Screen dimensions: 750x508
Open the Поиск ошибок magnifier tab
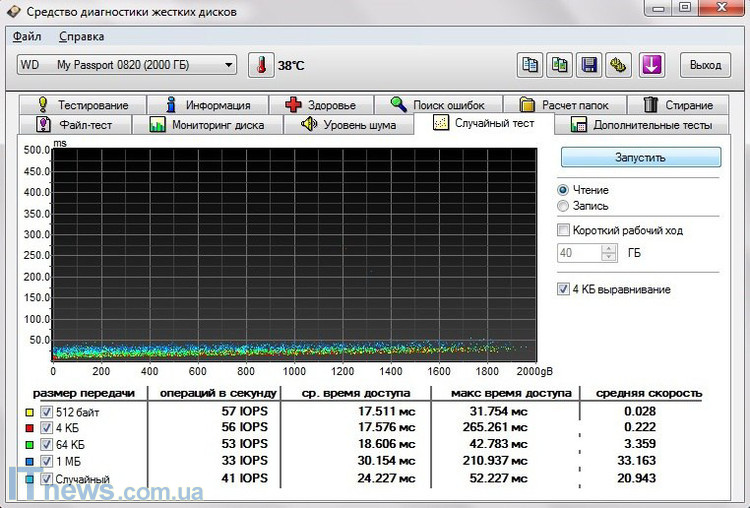438,105
